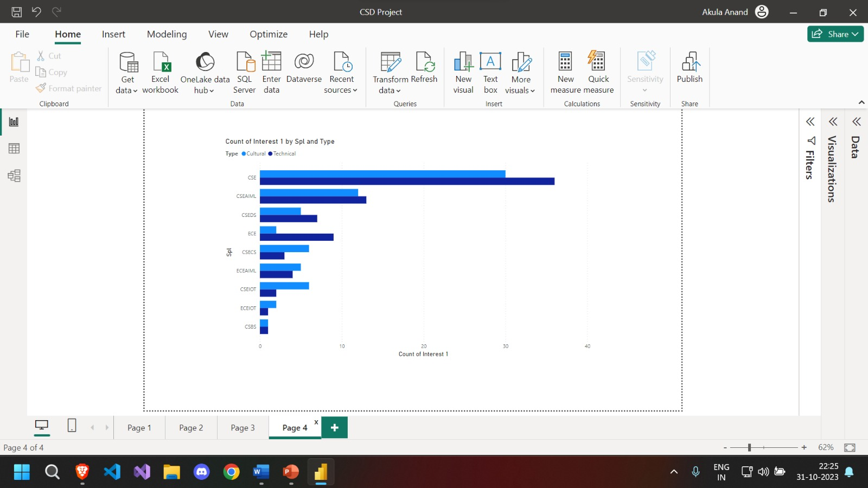This screenshot has width=868, height=488.
Task: Click the Save icon in title bar
Action: (17, 11)
